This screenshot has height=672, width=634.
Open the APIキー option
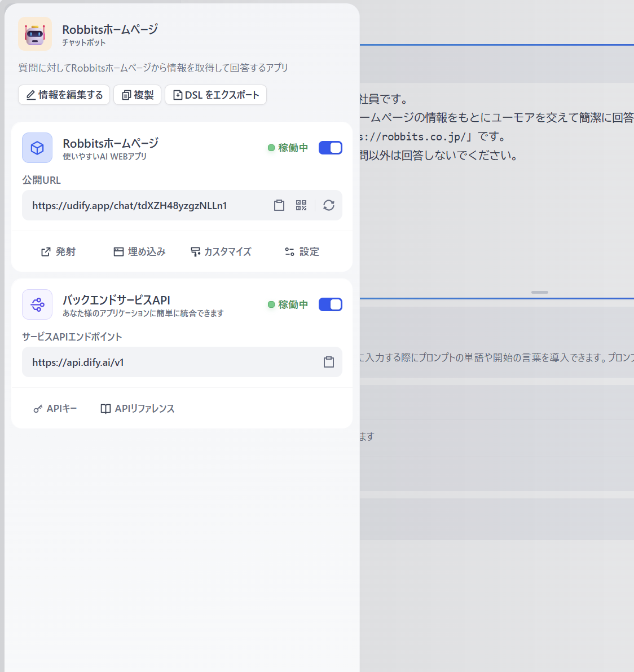click(55, 408)
